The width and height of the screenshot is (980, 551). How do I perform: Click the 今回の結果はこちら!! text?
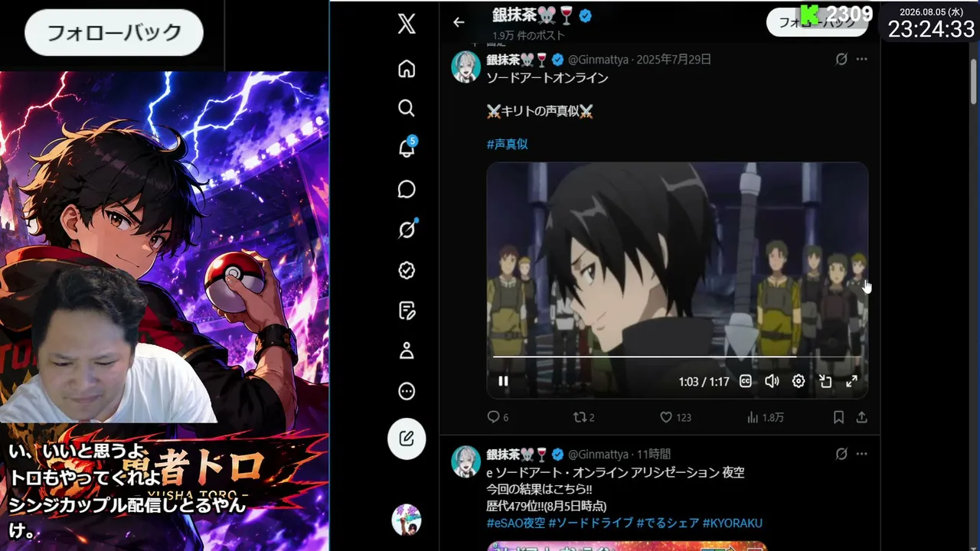point(539,489)
